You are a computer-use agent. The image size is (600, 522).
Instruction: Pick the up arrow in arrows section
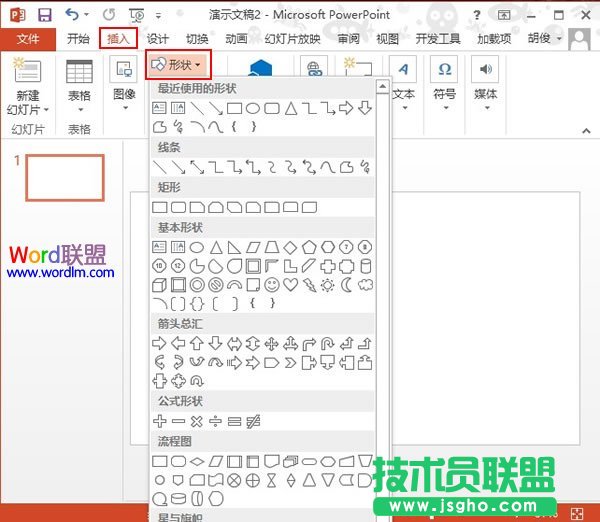[197, 343]
